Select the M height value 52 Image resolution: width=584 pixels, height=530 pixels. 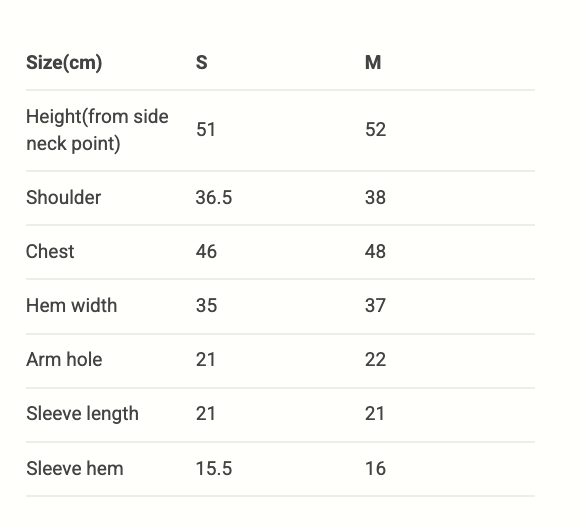point(375,130)
